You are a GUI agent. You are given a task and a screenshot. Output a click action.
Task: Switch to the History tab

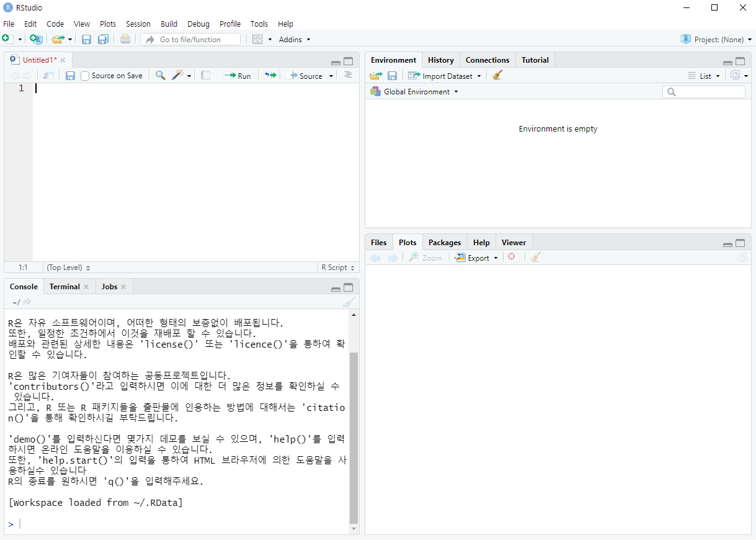441,60
